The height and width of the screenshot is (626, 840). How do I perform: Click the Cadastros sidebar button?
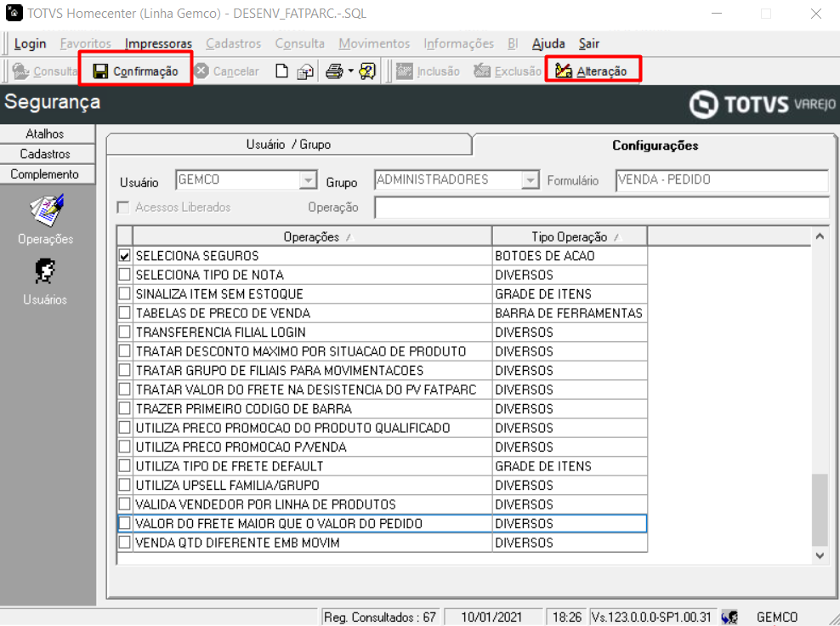click(x=47, y=154)
